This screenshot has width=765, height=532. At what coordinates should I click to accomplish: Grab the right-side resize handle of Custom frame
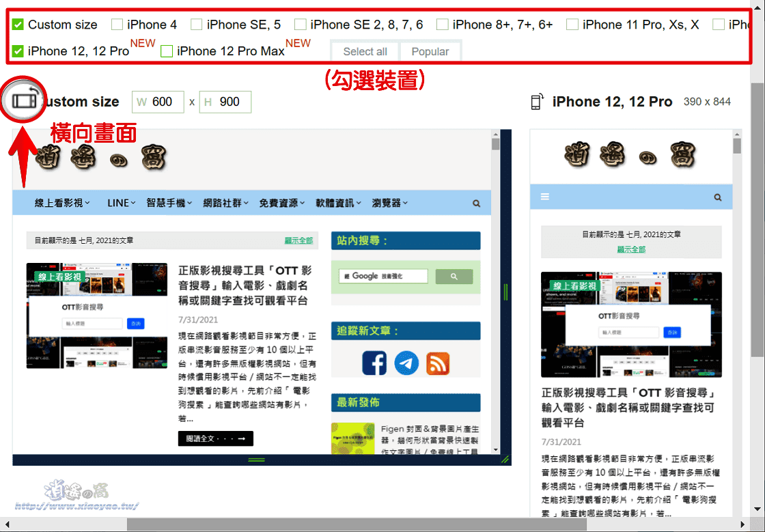pyautogui.click(x=506, y=292)
